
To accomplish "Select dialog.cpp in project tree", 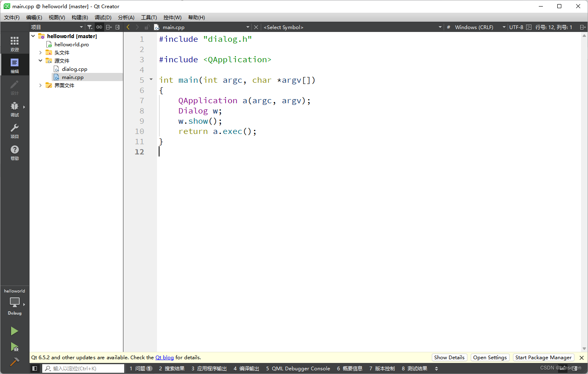I will (74, 69).
